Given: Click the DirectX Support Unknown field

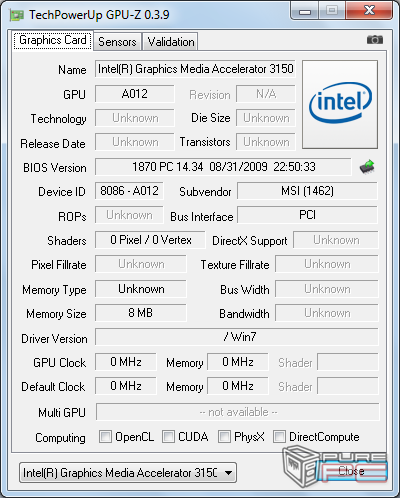Looking at the screenshot, I should point(336,240).
